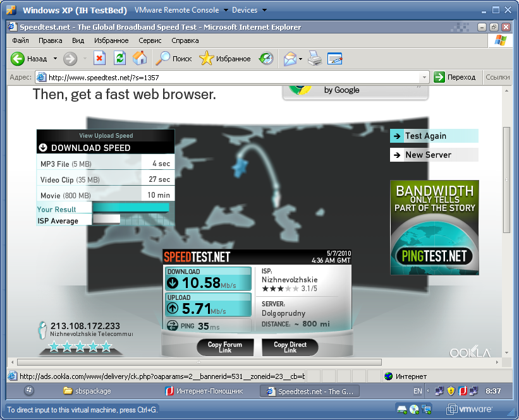The height and width of the screenshot is (420, 519).
Task: Click the Ookla logo
Action: tap(470, 352)
